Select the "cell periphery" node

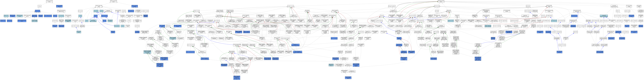click(x=96, y=11)
